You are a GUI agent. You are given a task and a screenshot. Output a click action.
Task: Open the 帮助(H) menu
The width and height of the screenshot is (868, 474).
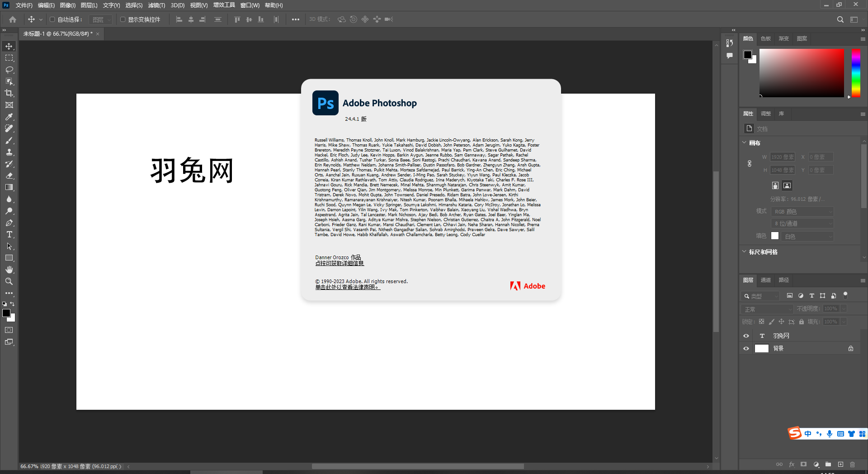[x=274, y=5]
